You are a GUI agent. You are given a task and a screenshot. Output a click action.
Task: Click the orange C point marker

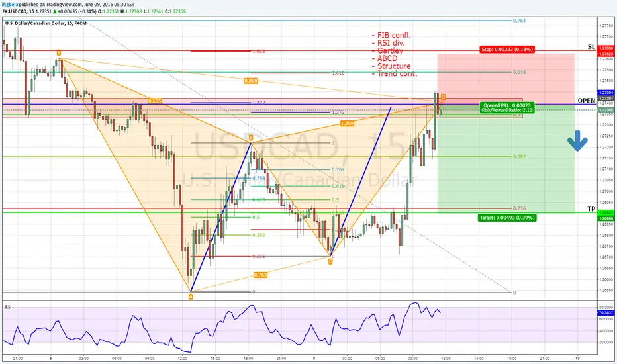click(330, 261)
